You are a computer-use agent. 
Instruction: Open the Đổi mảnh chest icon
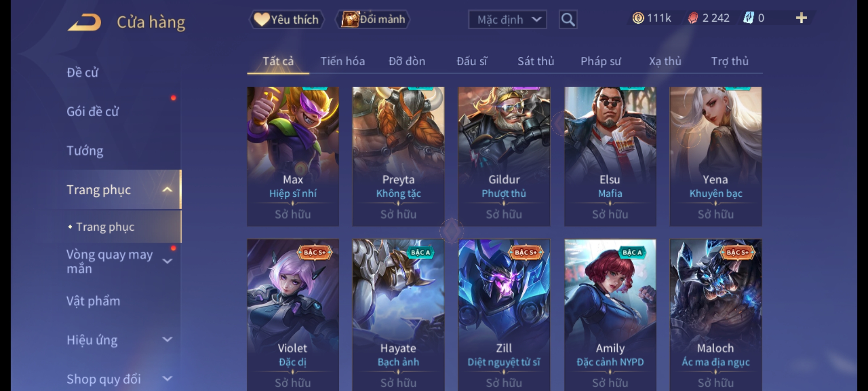tap(350, 19)
